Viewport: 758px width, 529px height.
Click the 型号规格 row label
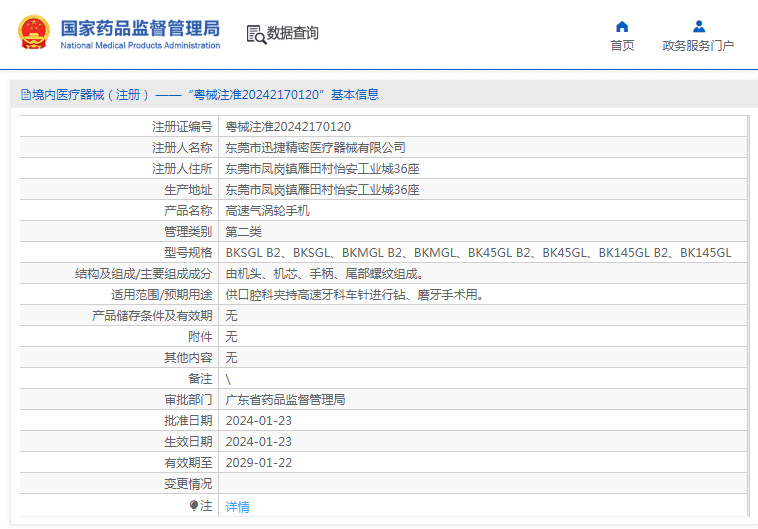188,253
